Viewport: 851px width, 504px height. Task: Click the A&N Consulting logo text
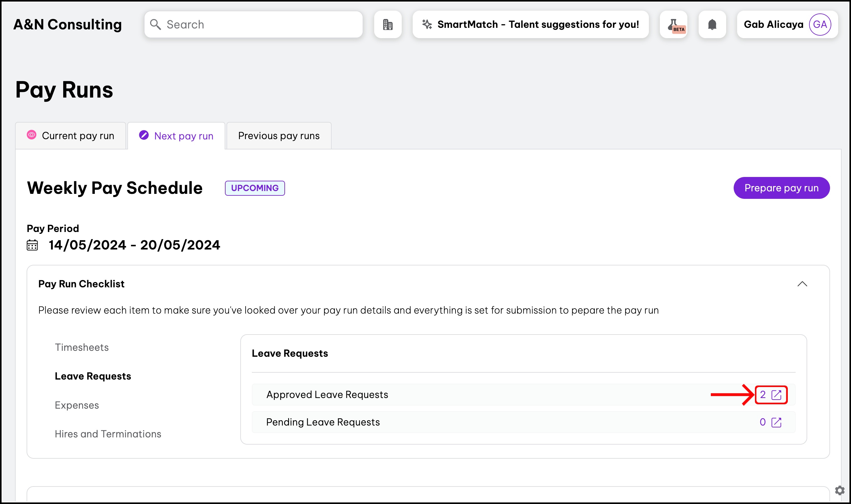tap(67, 24)
